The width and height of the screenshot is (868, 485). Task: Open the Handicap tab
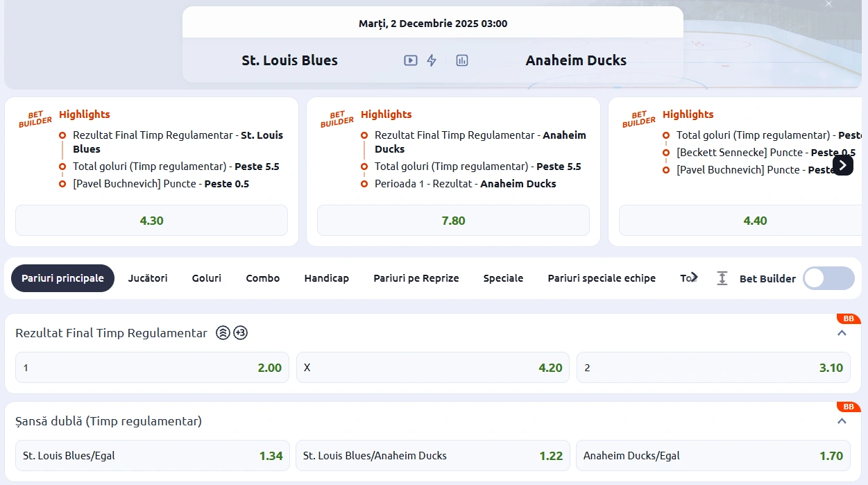point(326,278)
